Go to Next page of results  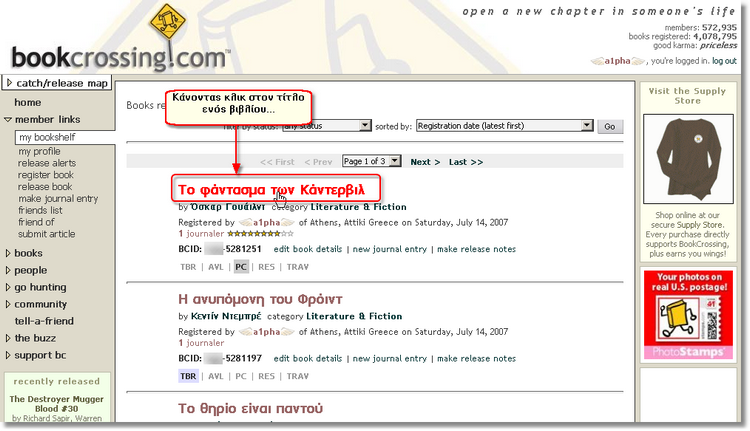coord(425,161)
